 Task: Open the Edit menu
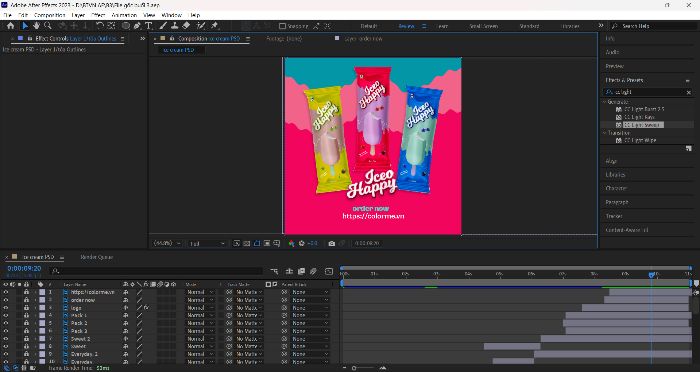(x=23, y=15)
